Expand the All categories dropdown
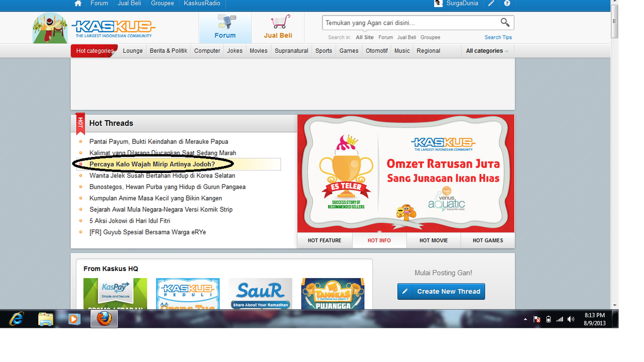The height and width of the screenshot is (362, 644). [x=487, y=51]
